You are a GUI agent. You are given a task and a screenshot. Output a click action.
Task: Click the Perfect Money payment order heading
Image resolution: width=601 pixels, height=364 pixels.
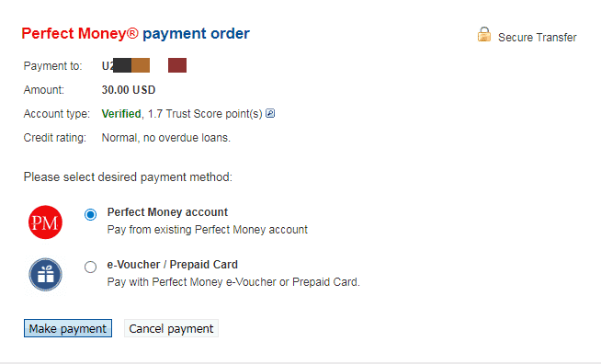pos(136,34)
